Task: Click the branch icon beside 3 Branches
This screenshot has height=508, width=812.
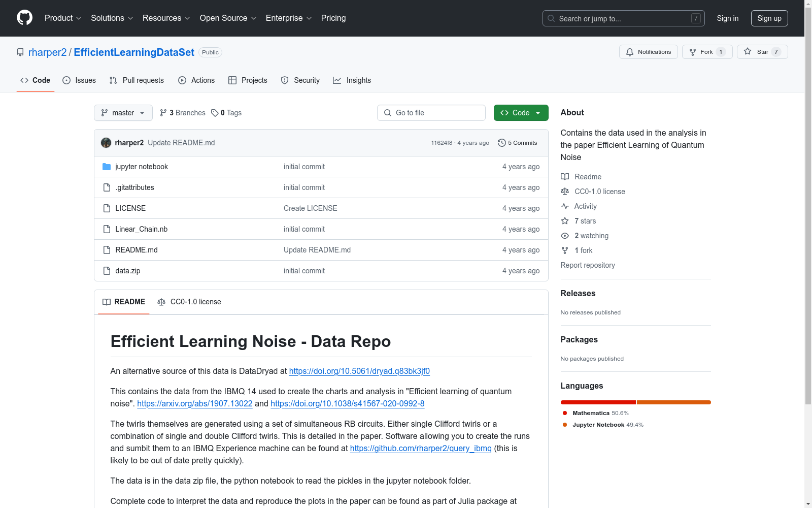Action: [163, 113]
